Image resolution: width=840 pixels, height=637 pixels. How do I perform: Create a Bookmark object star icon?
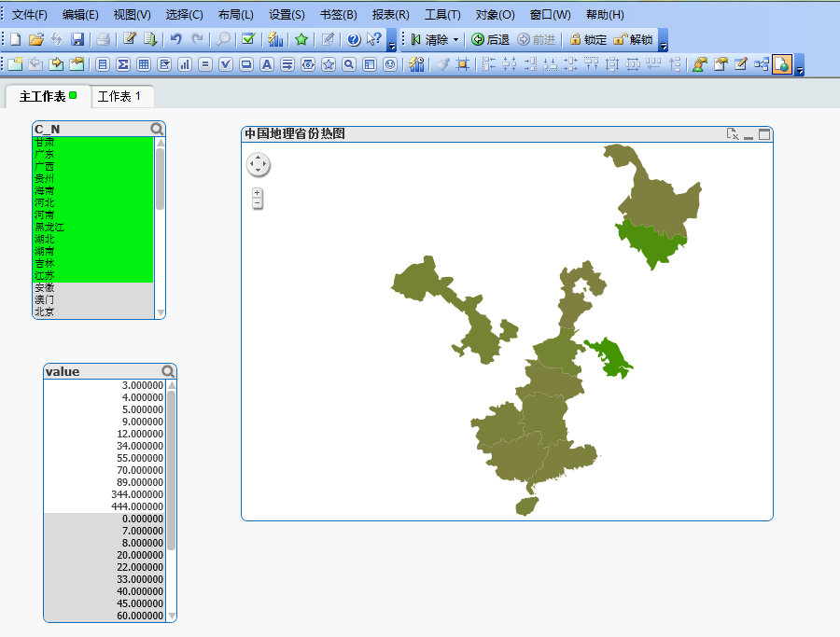(x=329, y=64)
